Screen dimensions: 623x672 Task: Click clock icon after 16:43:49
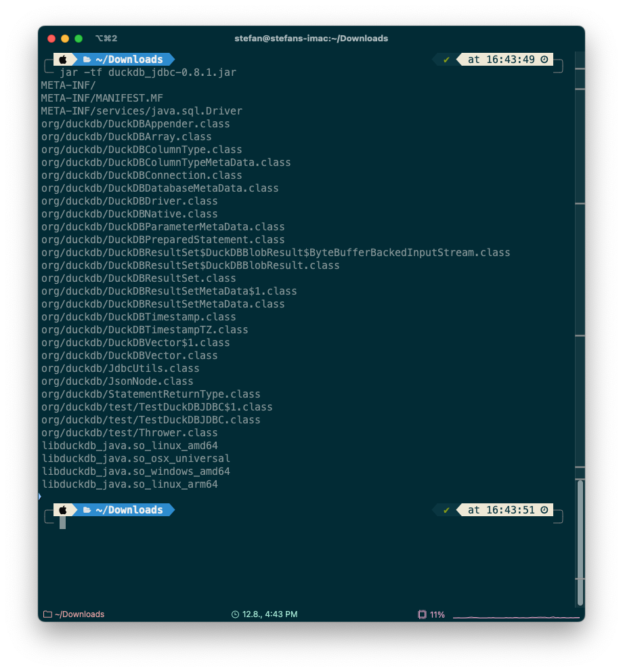point(544,59)
